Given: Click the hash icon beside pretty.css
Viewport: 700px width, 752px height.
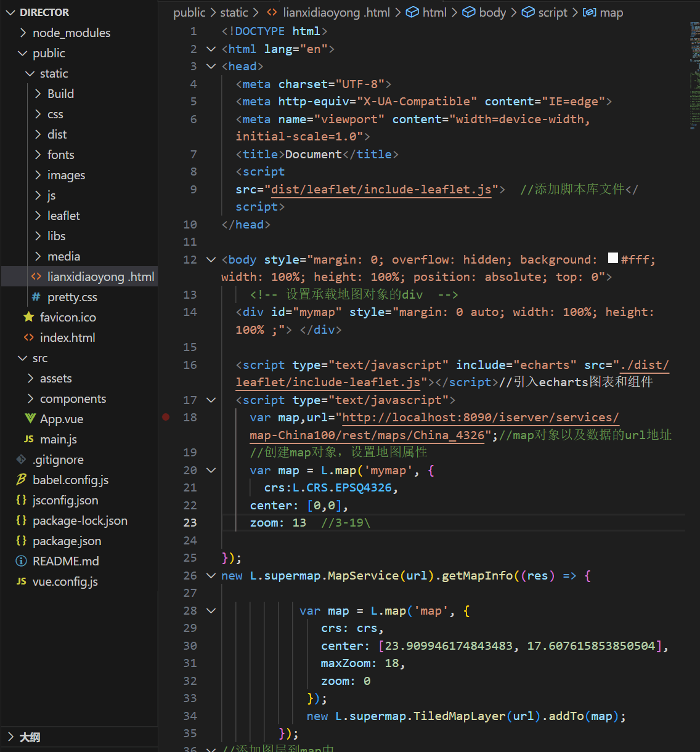Looking at the screenshot, I should point(36,297).
